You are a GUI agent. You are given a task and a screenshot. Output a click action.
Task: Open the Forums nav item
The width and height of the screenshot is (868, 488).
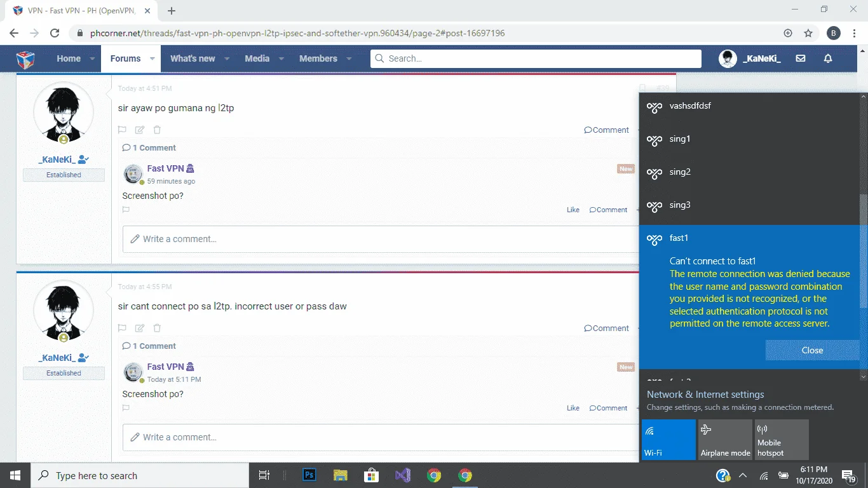pyautogui.click(x=125, y=58)
